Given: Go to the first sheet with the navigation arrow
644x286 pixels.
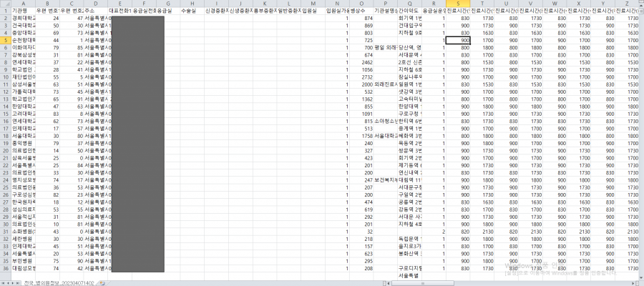Looking at the screenshot, I should [4, 283].
